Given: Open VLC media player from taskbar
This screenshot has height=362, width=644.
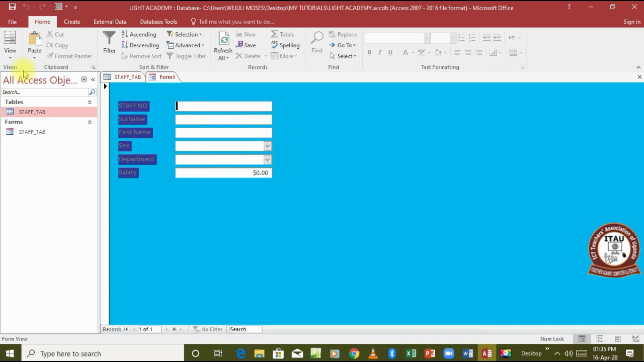Looking at the screenshot, I should [373, 353].
